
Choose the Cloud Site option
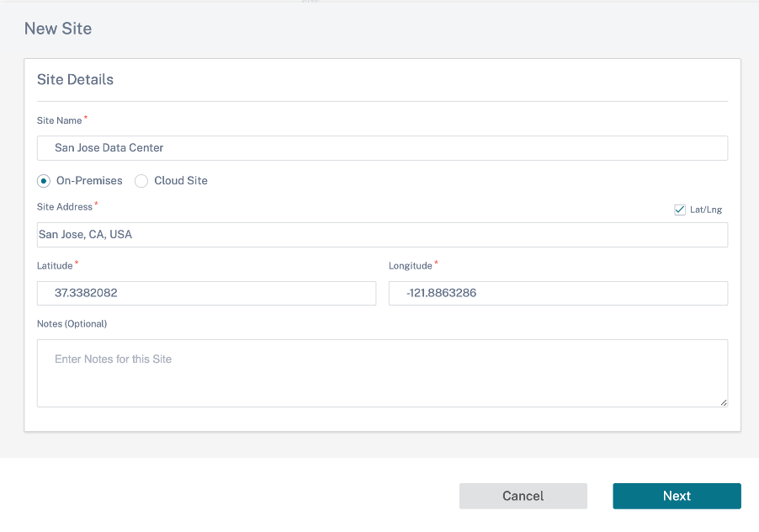click(x=141, y=181)
